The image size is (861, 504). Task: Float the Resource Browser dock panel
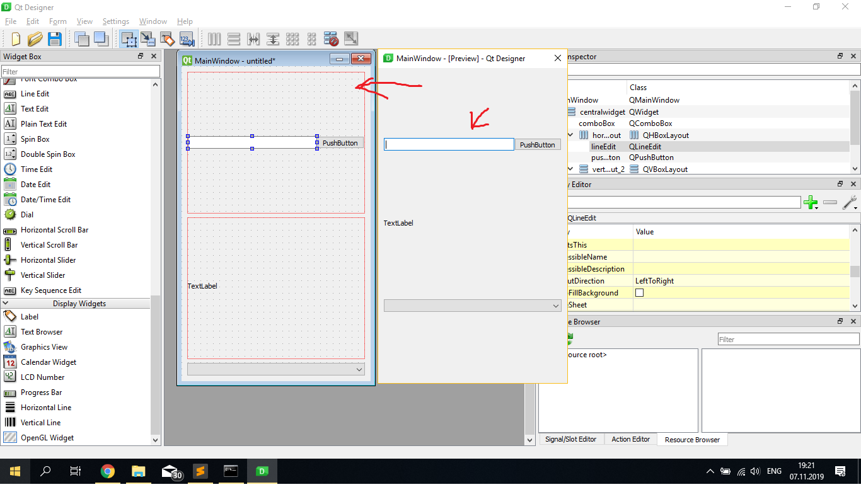point(840,321)
